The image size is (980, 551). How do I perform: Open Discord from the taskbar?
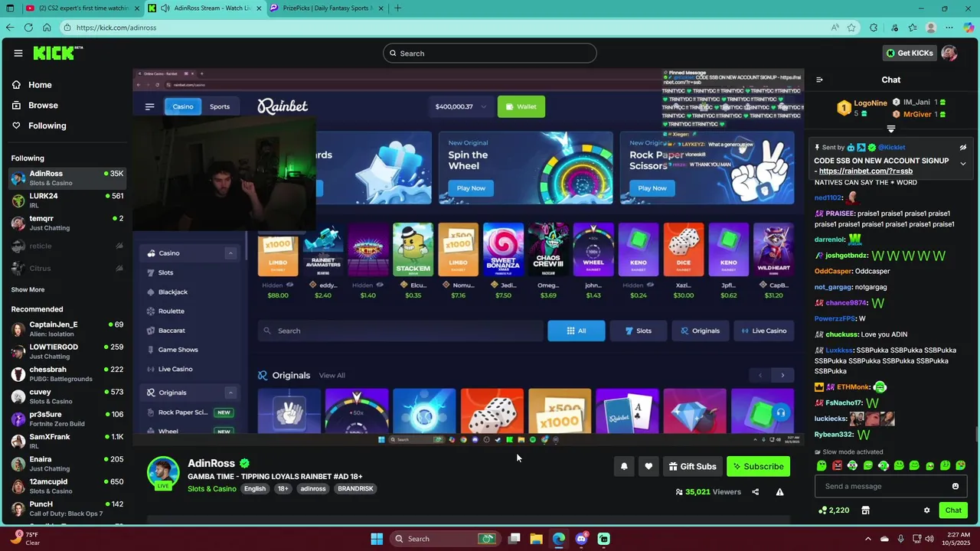click(581, 539)
